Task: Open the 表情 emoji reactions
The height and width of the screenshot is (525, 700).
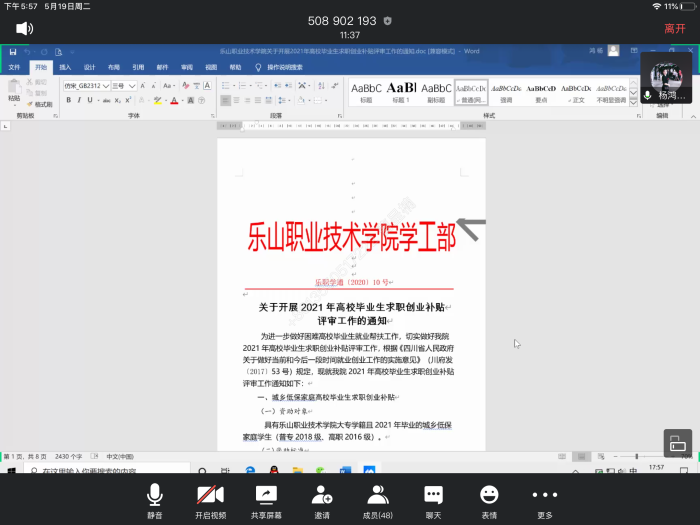Action: click(489, 500)
